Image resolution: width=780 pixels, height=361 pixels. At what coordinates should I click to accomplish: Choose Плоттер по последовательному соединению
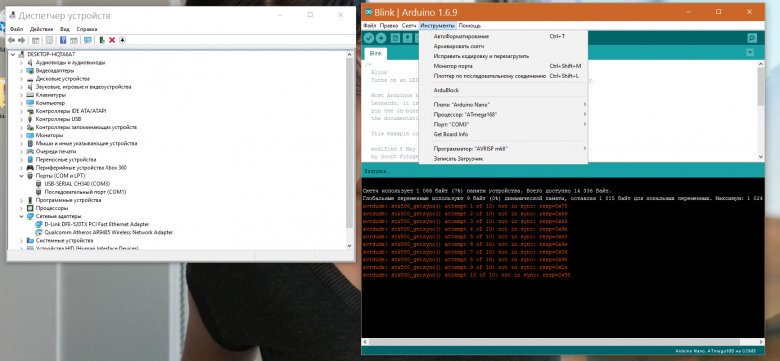coord(503,76)
